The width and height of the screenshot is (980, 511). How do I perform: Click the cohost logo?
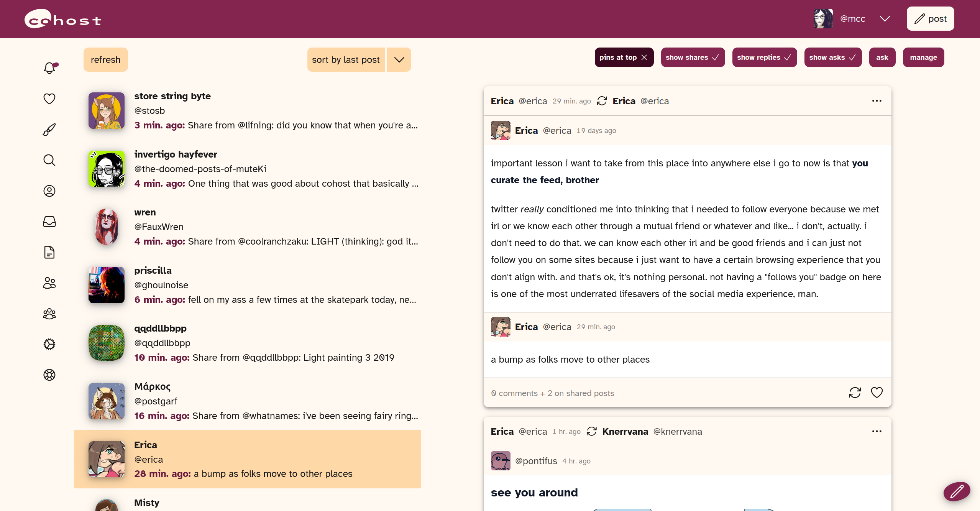63,19
